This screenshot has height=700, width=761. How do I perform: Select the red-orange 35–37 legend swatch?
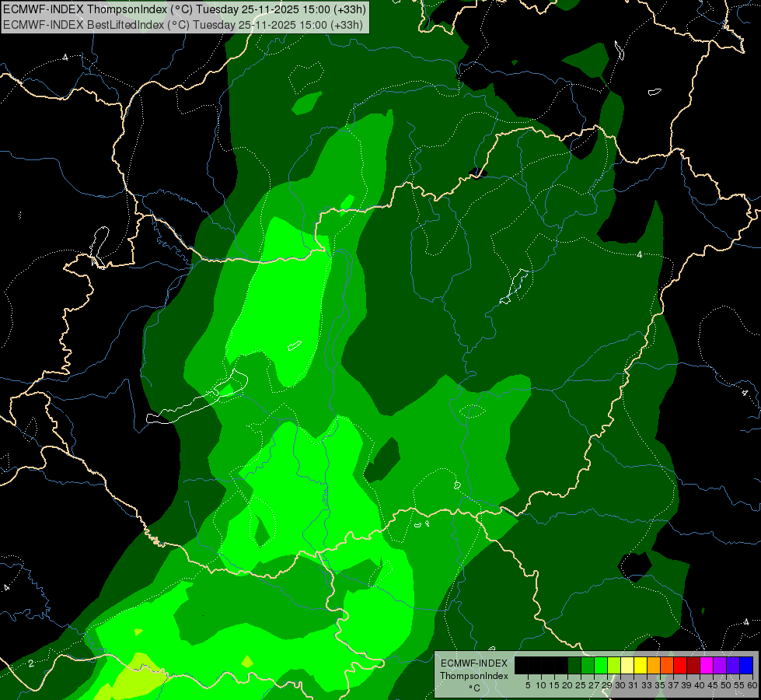click(667, 665)
